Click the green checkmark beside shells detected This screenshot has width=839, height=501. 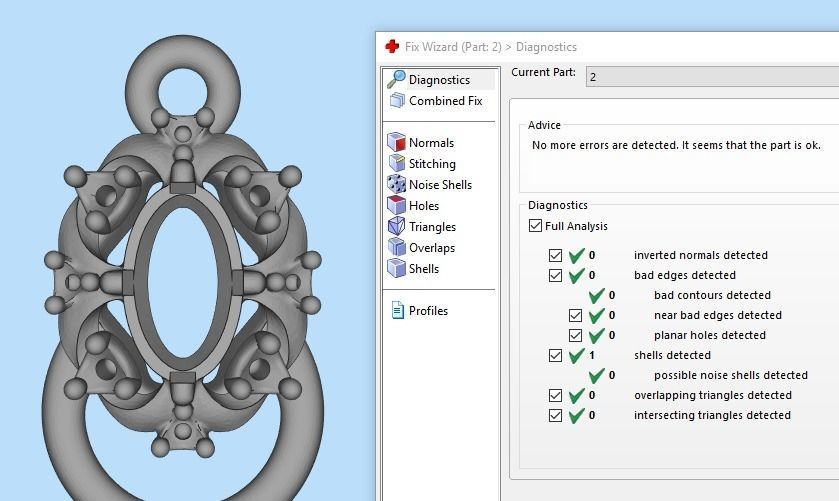point(576,355)
